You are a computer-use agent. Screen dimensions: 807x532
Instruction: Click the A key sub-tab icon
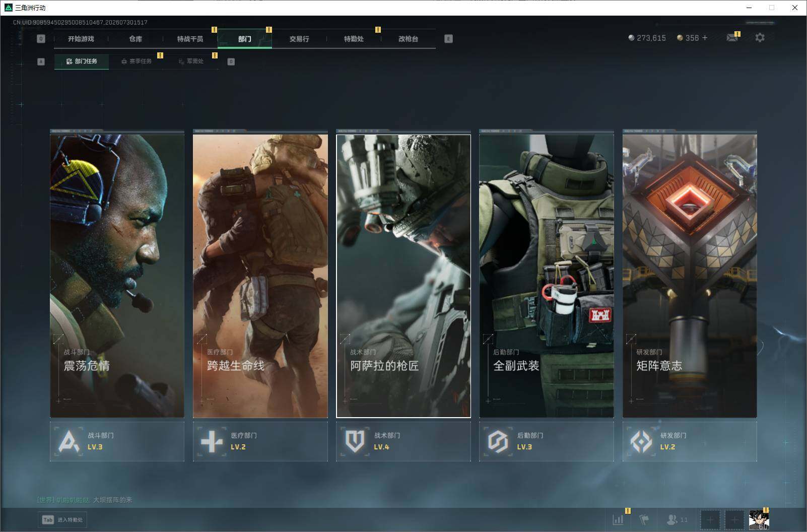point(41,61)
